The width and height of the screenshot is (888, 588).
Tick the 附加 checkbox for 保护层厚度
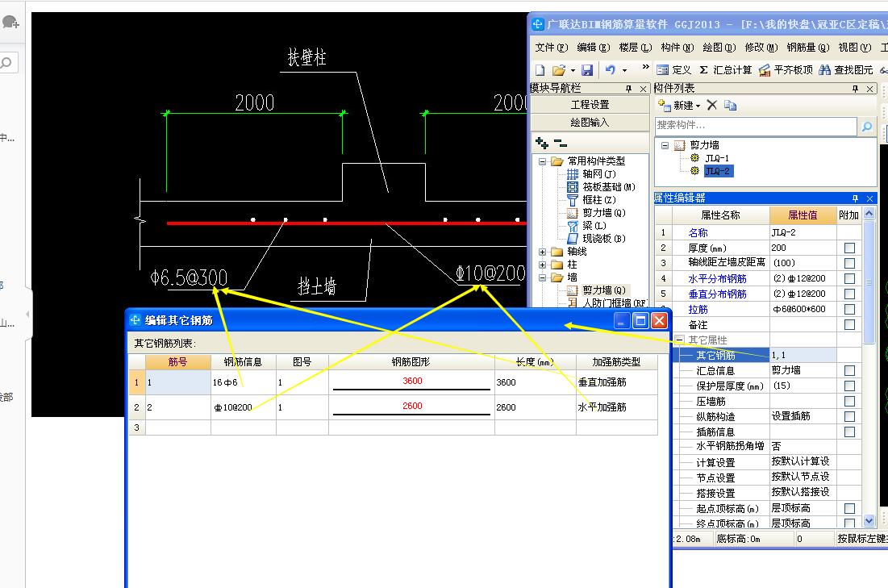tap(849, 386)
